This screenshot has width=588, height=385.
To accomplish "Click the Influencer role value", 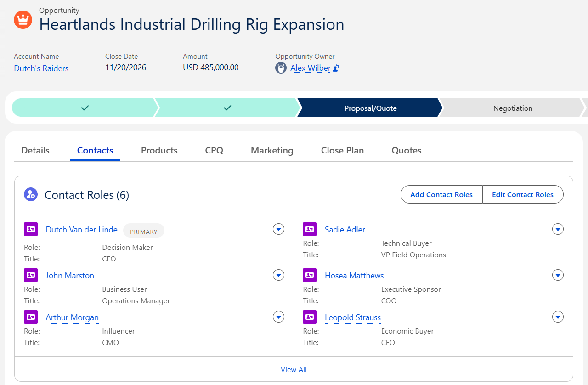I will 119,331.
